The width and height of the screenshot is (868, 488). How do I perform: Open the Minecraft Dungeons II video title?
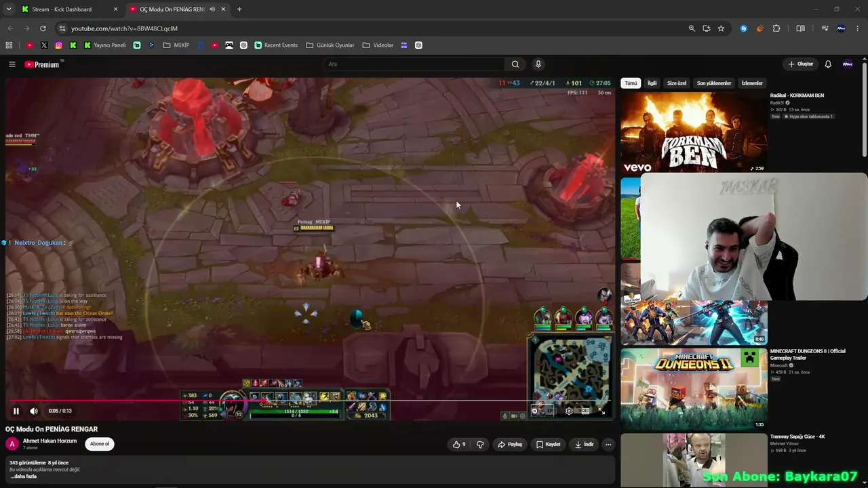[x=808, y=354]
